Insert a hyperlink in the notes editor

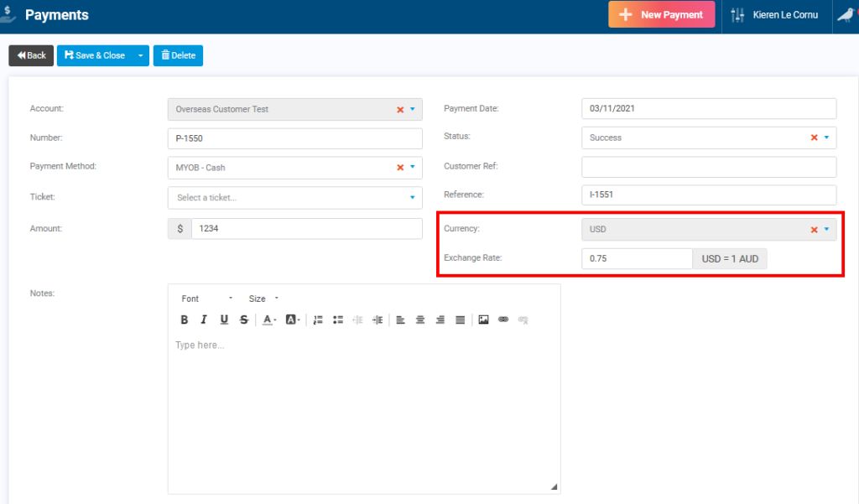pyautogui.click(x=504, y=320)
